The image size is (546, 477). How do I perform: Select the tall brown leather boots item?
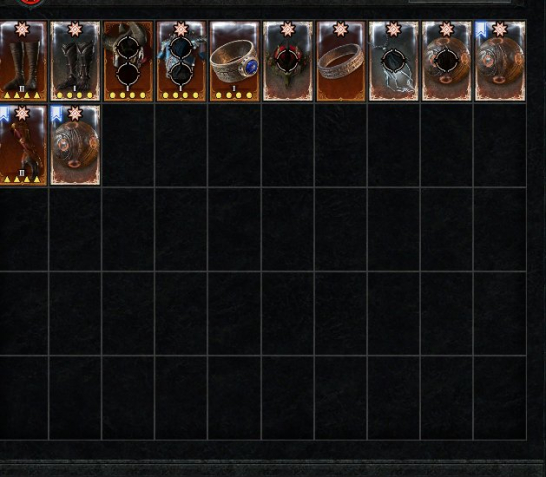pos(23,61)
